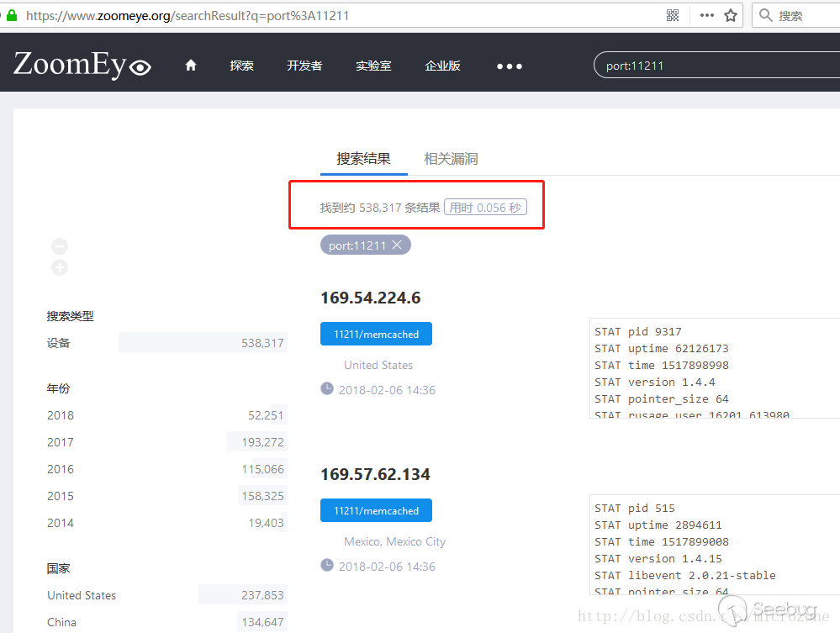Screen dimensions: 840x633
Task: Click the 2018-02-06 14:36 timestamp under 169.54.224.6
Action: point(387,390)
